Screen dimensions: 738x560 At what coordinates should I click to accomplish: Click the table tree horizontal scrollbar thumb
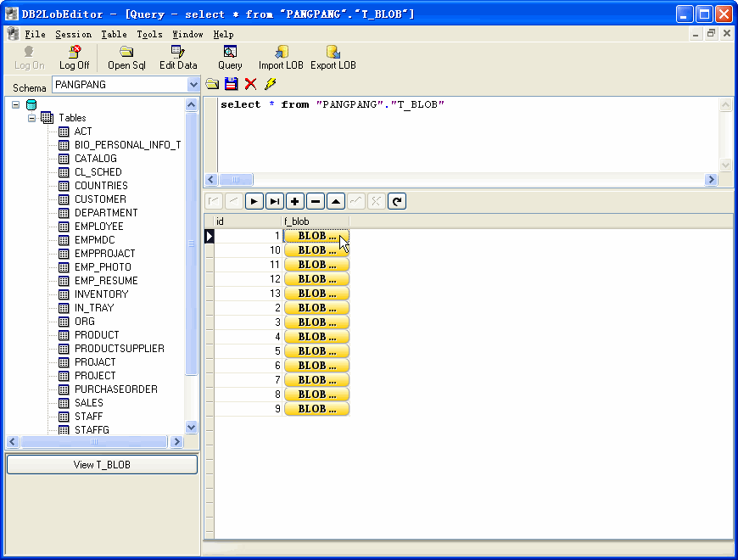pyautogui.click(x=94, y=441)
